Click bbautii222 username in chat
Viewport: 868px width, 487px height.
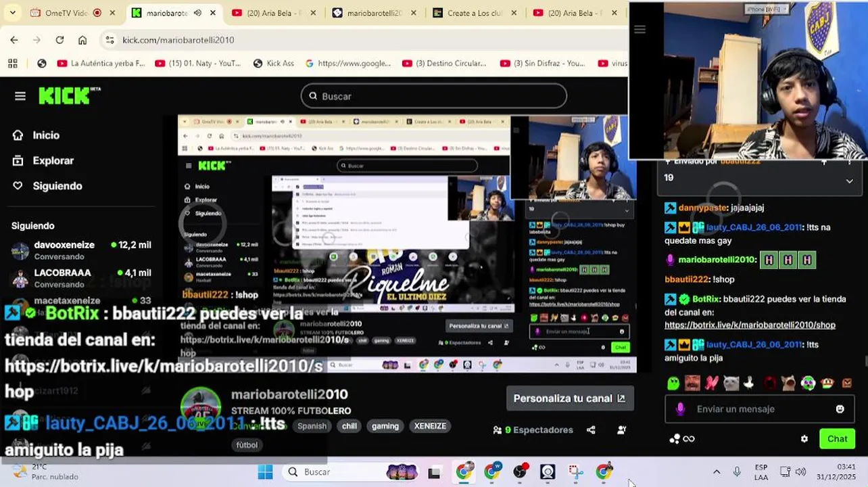point(686,279)
